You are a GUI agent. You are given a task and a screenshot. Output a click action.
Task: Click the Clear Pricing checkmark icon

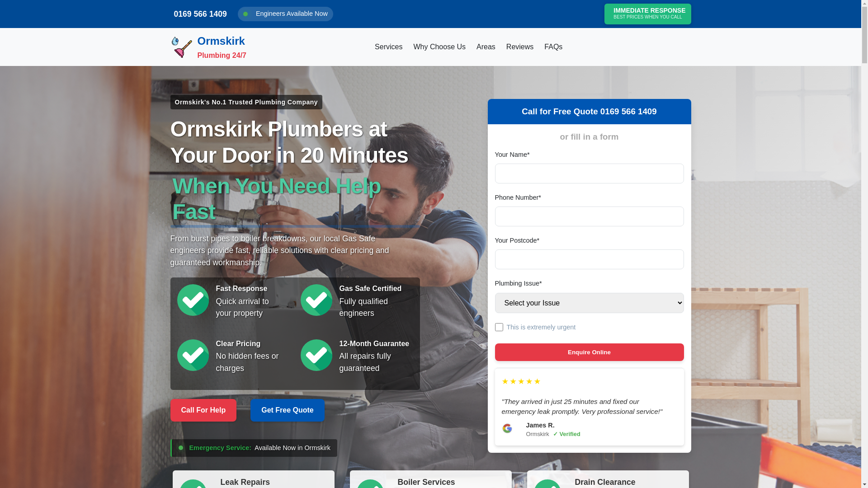[x=193, y=355]
